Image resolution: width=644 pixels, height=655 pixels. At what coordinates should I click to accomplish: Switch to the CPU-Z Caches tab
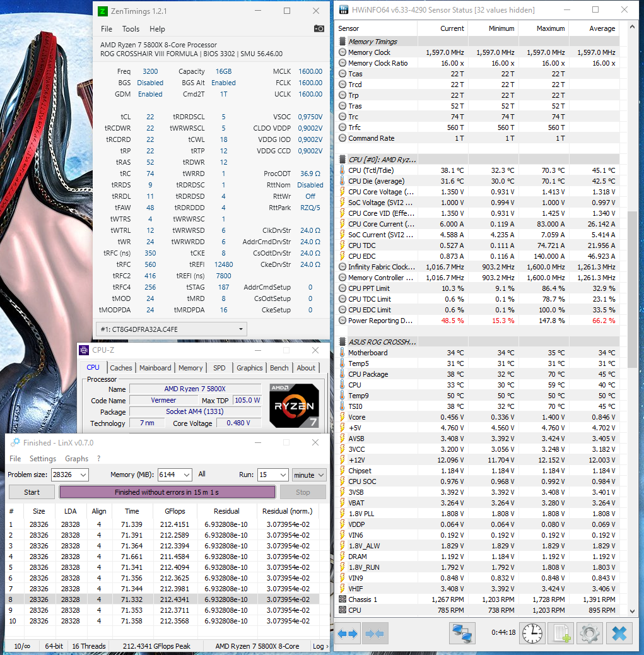click(121, 368)
